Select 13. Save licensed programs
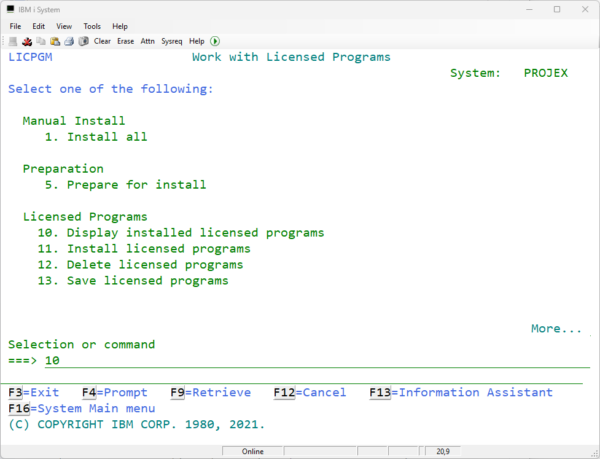600x459 pixels. tap(133, 281)
